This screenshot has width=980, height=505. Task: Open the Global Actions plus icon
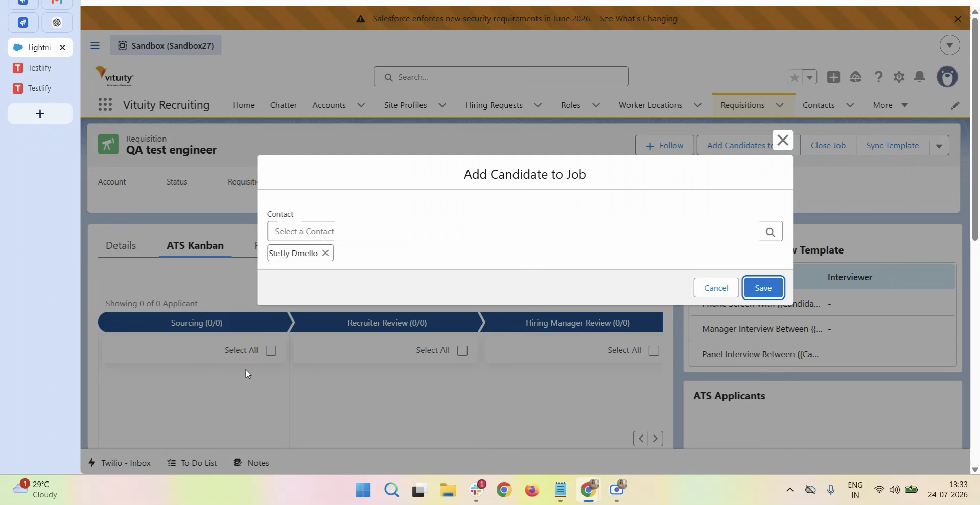click(833, 77)
